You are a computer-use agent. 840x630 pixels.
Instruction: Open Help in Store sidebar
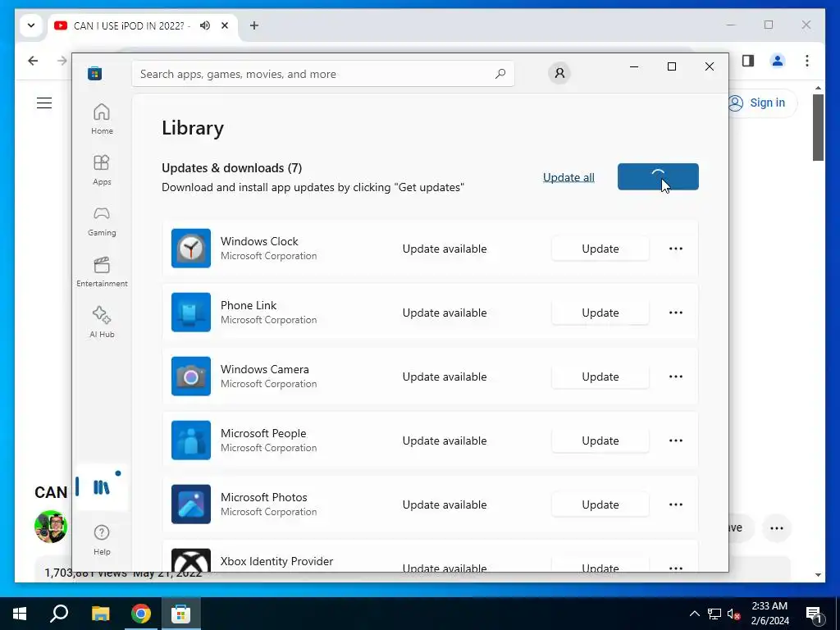[x=102, y=540]
